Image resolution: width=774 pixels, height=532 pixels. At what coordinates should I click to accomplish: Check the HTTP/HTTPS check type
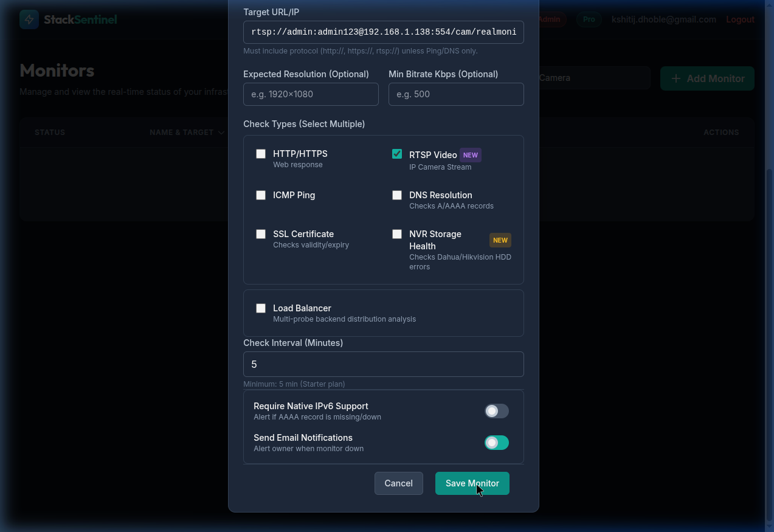coord(261,154)
